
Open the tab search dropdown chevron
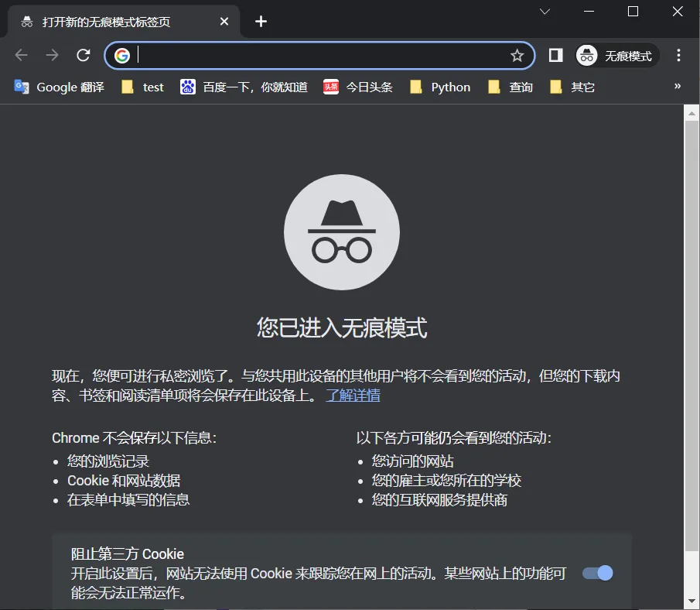pyautogui.click(x=544, y=12)
